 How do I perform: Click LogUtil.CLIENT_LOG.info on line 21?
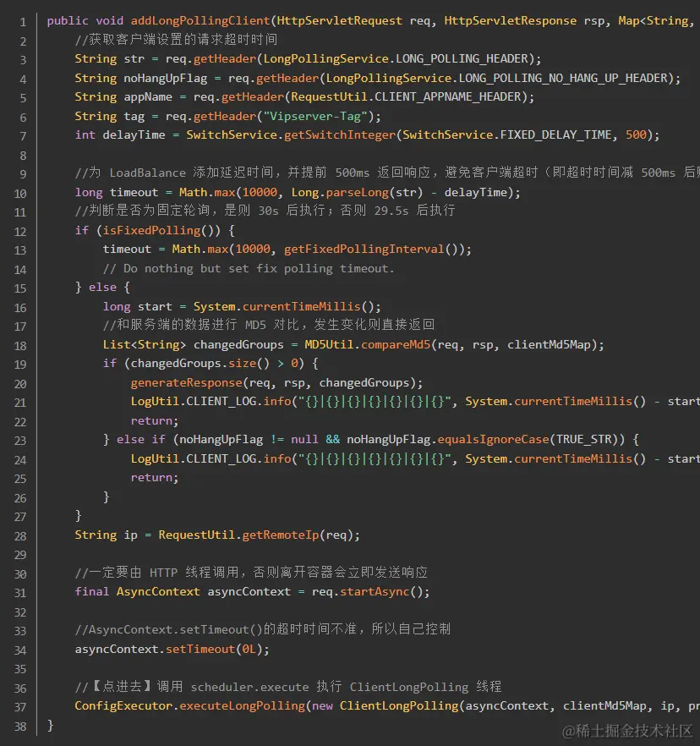pyautogui.click(x=211, y=402)
